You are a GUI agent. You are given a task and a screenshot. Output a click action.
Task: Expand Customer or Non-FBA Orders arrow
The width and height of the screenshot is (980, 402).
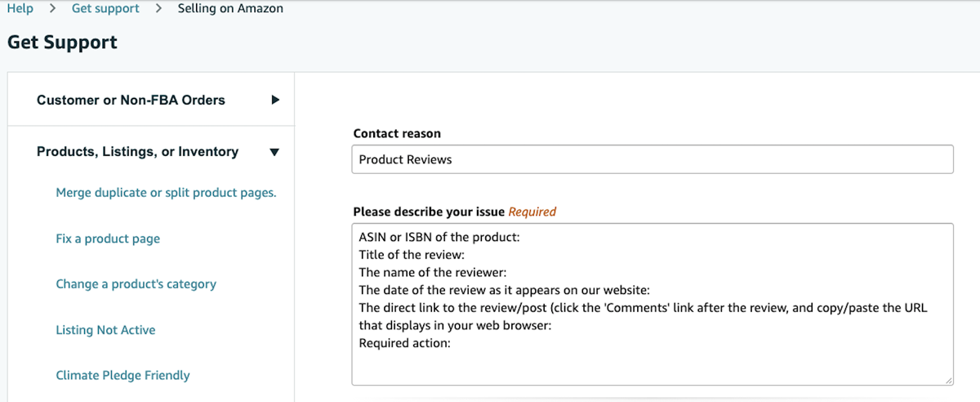[275, 100]
